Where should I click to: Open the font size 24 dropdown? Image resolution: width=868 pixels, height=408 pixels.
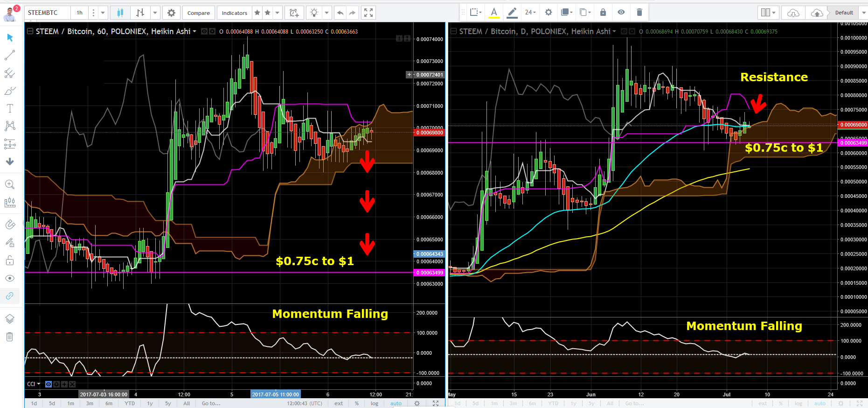(x=530, y=12)
